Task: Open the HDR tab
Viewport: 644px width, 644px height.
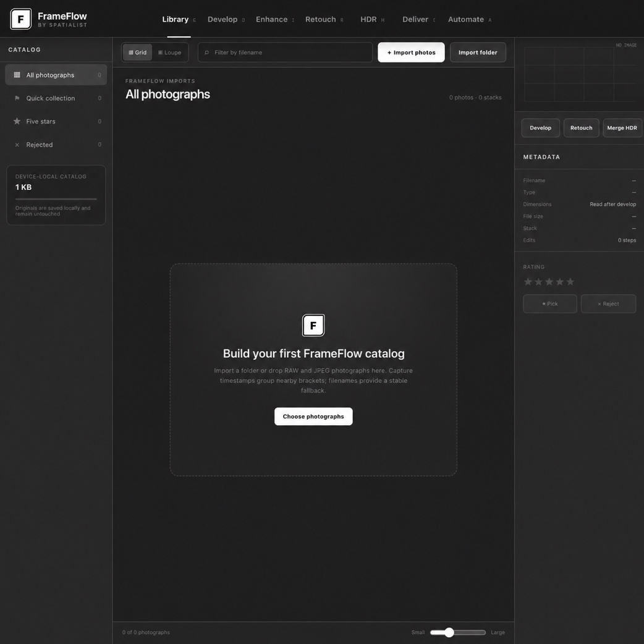Action: click(372, 19)
